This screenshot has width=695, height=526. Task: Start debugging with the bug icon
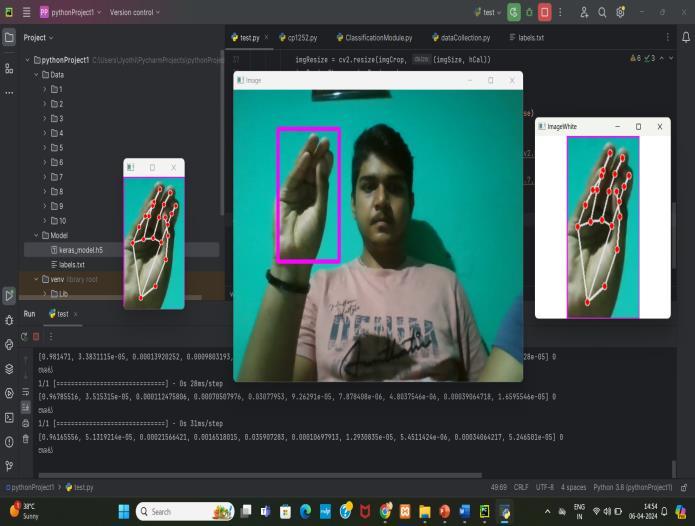tap(529, 12)
